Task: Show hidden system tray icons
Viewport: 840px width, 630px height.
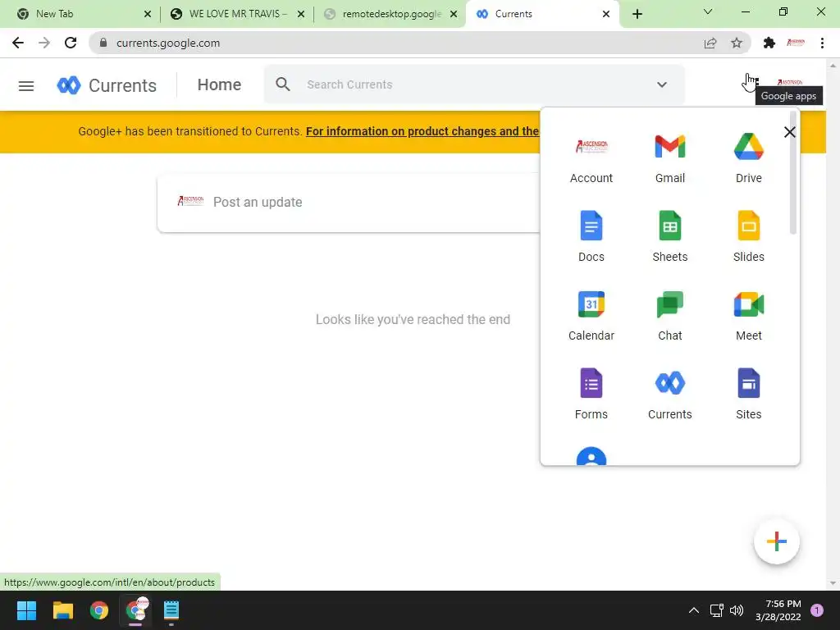Action: pyautogui.click(x=693, y=610)
